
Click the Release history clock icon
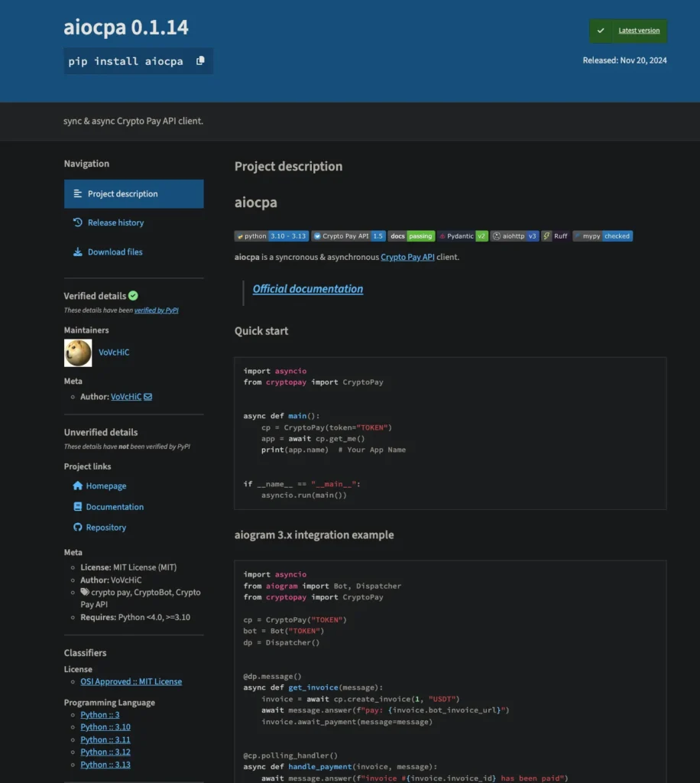point(77,223)
